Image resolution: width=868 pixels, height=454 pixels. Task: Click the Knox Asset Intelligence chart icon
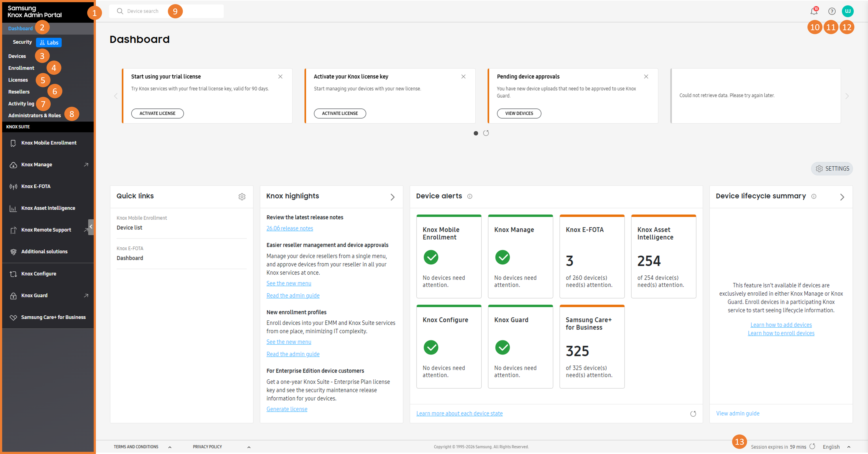[13, 208]
